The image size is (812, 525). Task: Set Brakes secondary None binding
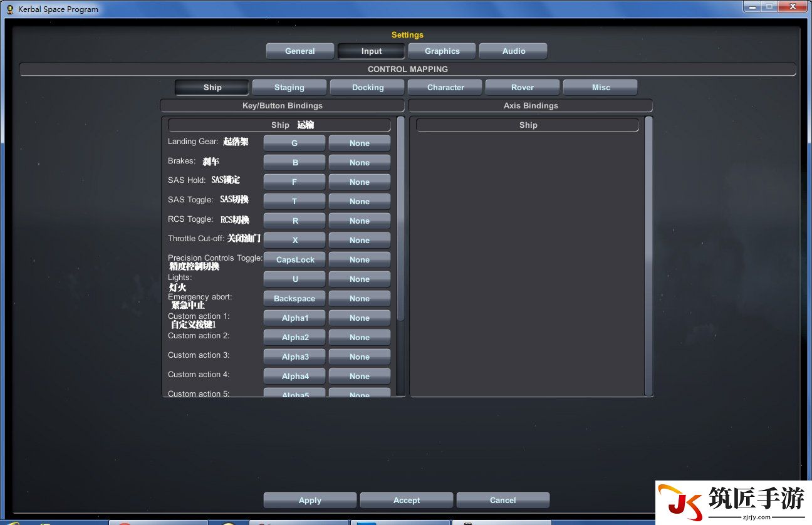click(x=360, y=163)
